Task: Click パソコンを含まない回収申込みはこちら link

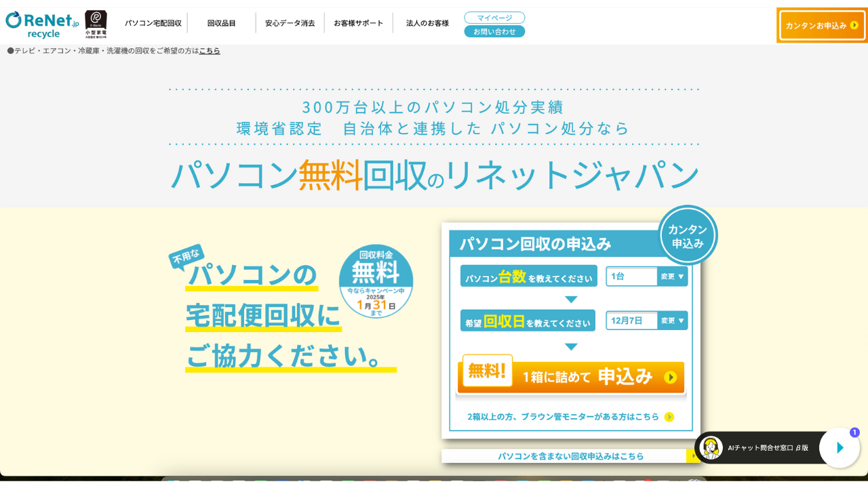Action: point(571,456)
